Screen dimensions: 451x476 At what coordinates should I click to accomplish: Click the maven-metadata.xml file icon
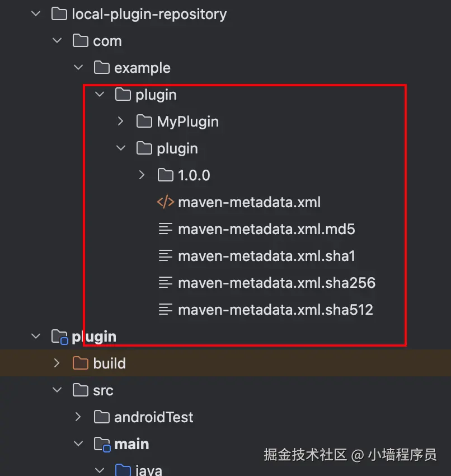click(166, 202)
